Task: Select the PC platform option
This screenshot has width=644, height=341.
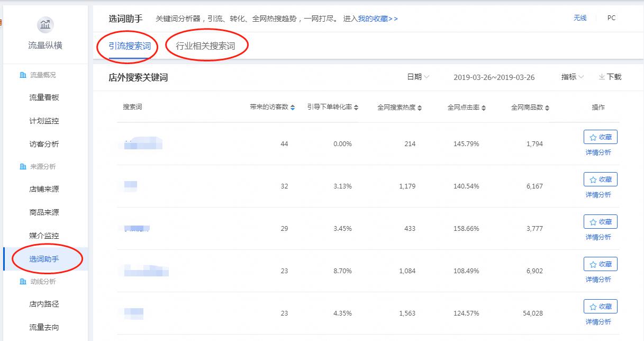Action: pyautogui.click(x=611, y=18)
